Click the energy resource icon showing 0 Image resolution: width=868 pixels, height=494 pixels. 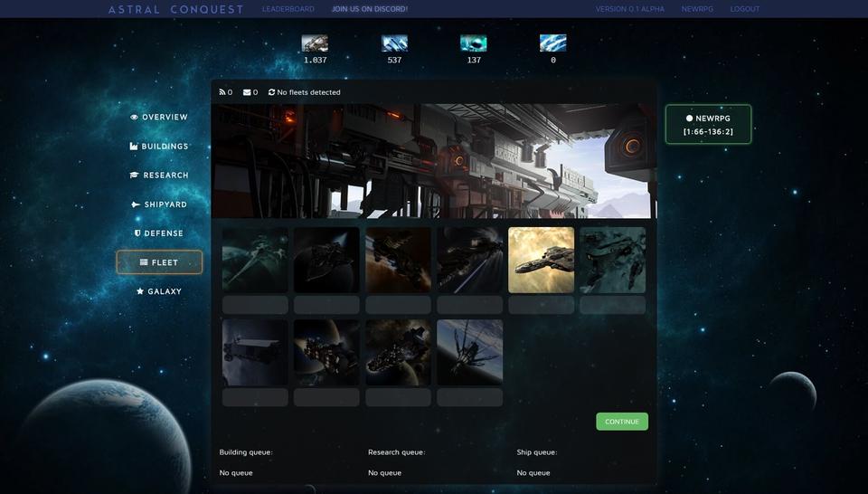pyautogui.click(x=552, y=43)
